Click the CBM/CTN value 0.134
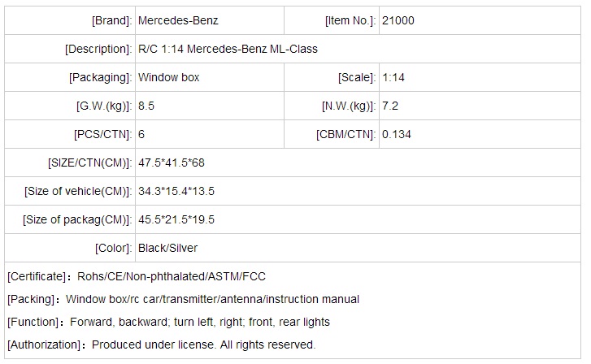 [x=397, y=134]
